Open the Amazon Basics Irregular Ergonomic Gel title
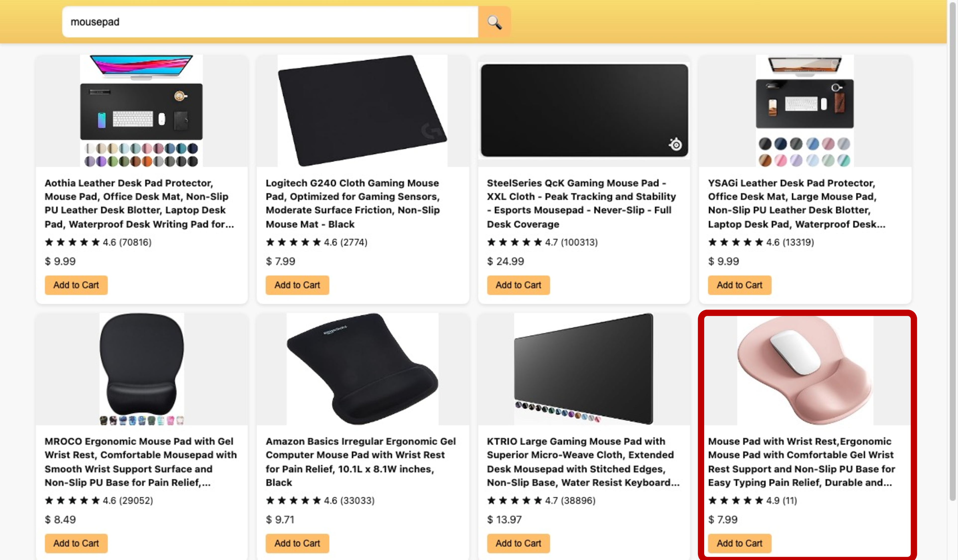The width and height of the screenshot is (958, 560). [361, 462]
